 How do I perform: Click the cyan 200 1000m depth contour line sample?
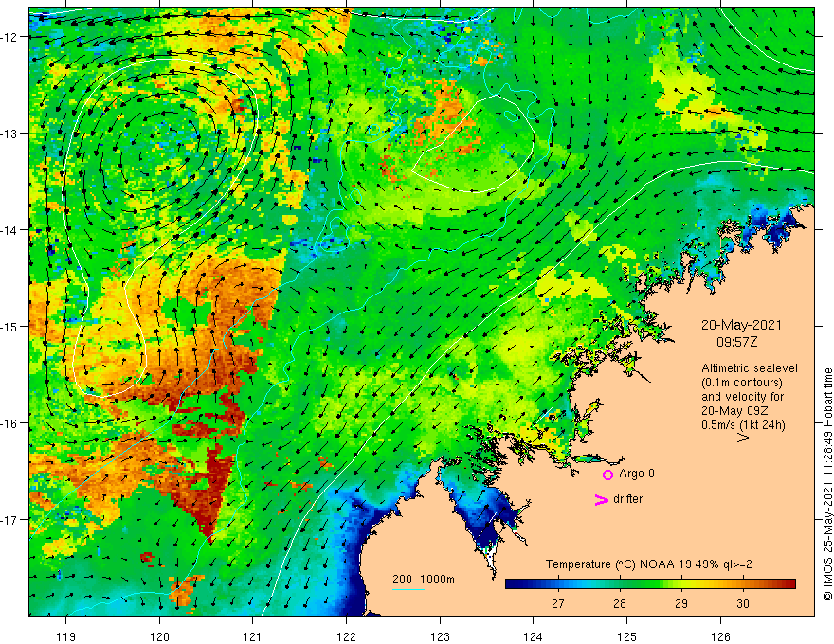408,589
